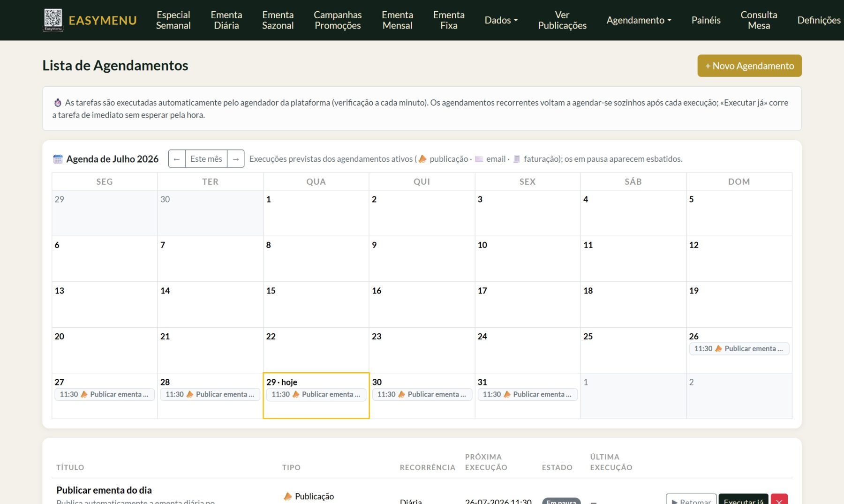The image size is (844, 504).
Task: Click the 29 · hoje day label
Action: 282,382
